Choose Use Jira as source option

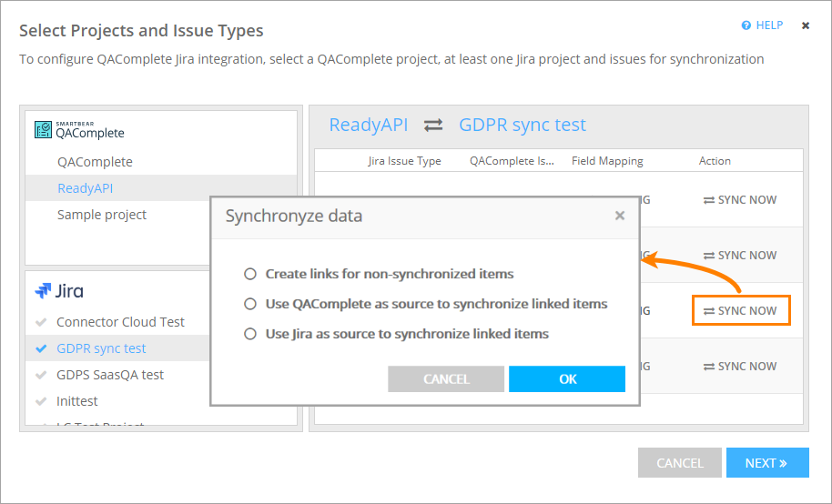tap(250, 334)
